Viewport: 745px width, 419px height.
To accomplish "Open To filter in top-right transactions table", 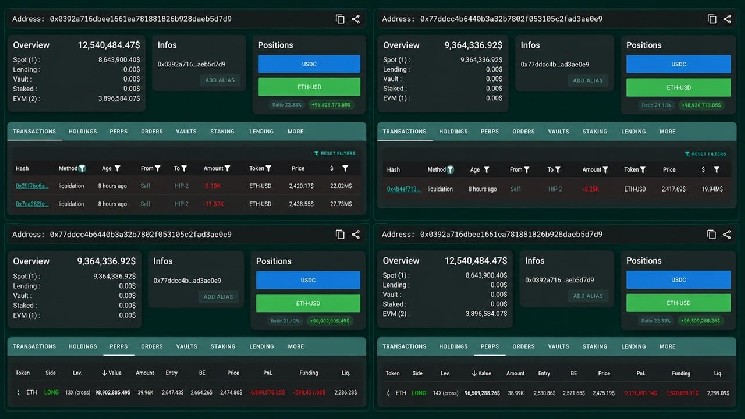I will click(x=558, y=170).
